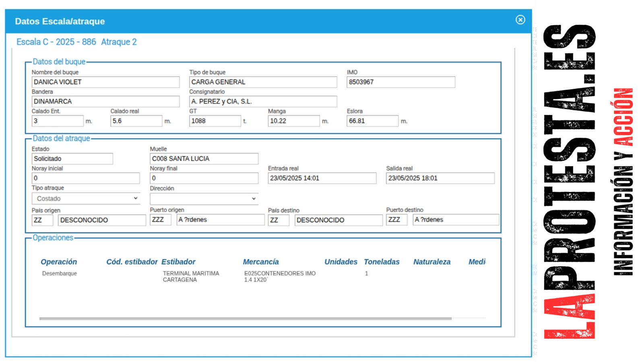Open the Tipo atraque Costado dropdown
644x362 pixels.
pyautogui.click(x=86, y=198)
